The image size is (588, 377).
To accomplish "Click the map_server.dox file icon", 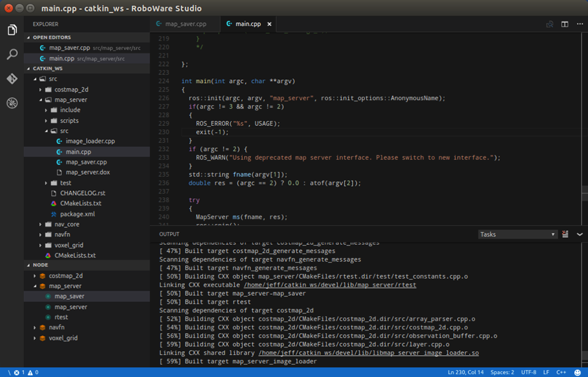I will pos(59,172).
